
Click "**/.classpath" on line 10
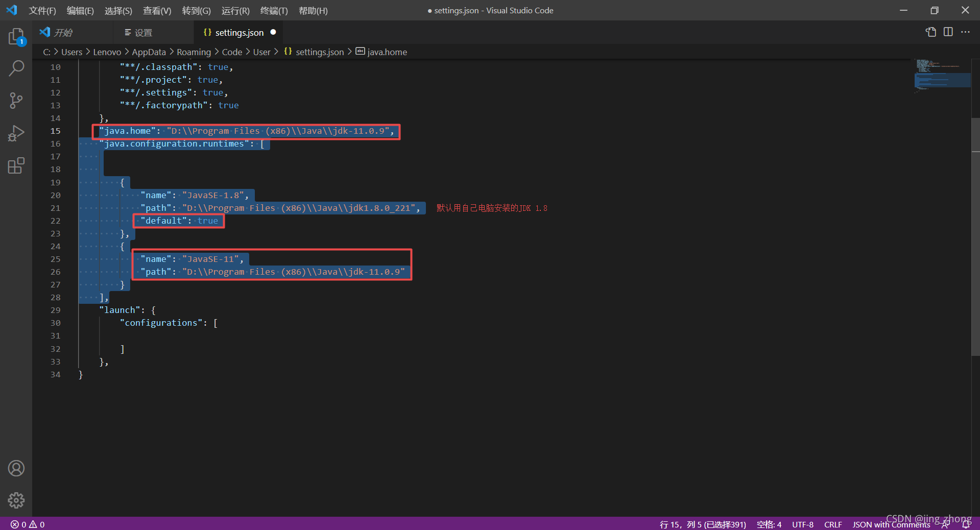tap(159, 67)
